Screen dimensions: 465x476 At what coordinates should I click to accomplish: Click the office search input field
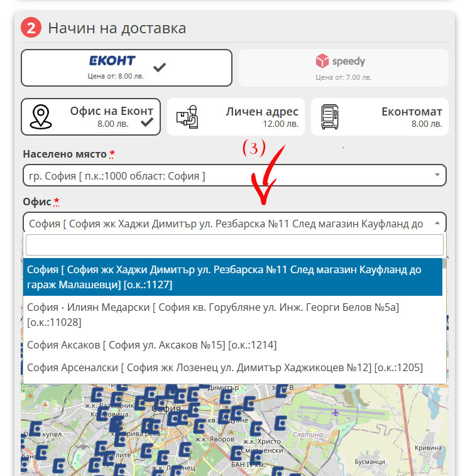point(234,245)
